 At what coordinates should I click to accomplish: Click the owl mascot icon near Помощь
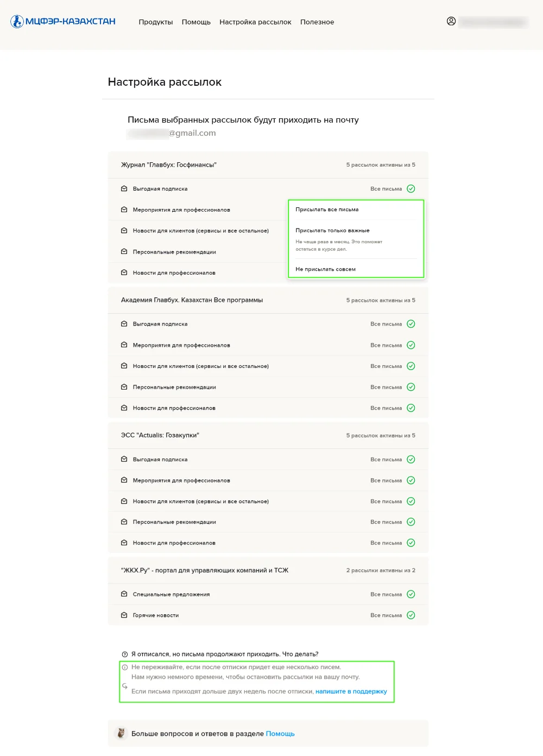[122, 733]
